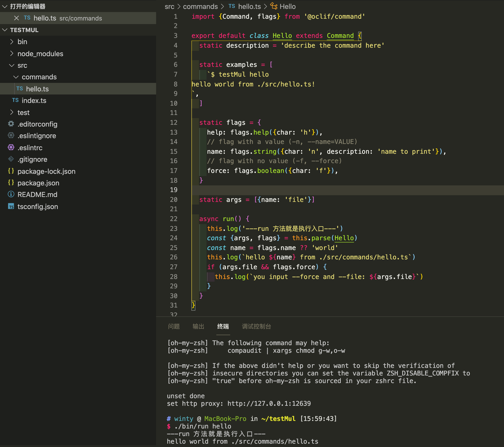Click the .eslintrc purple icon
Image resolution: width=504 pixels, height=447 pixels.
[x=11, y=147]
